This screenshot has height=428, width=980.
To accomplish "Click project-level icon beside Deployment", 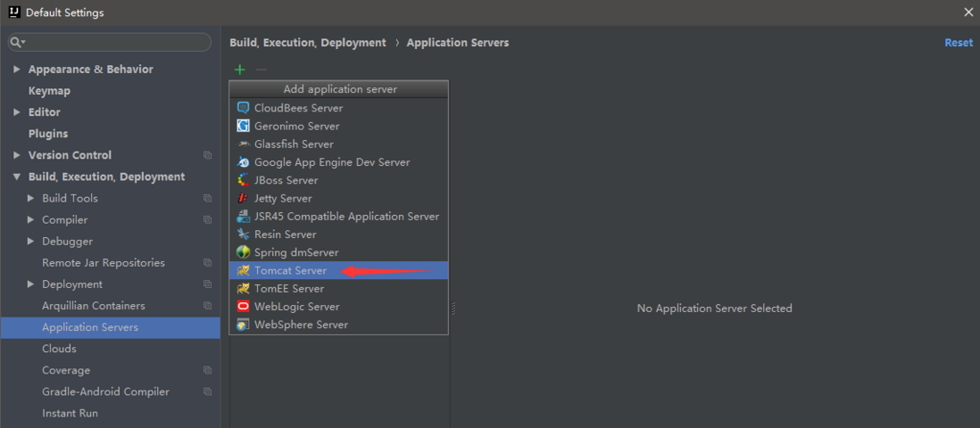I will coord(207,284).
